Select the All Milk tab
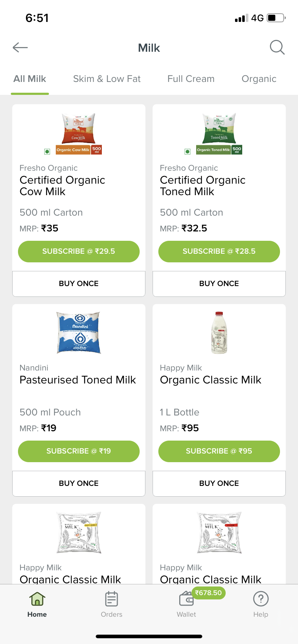This screenshot has width=298, height=644. (x=30, y=79)
